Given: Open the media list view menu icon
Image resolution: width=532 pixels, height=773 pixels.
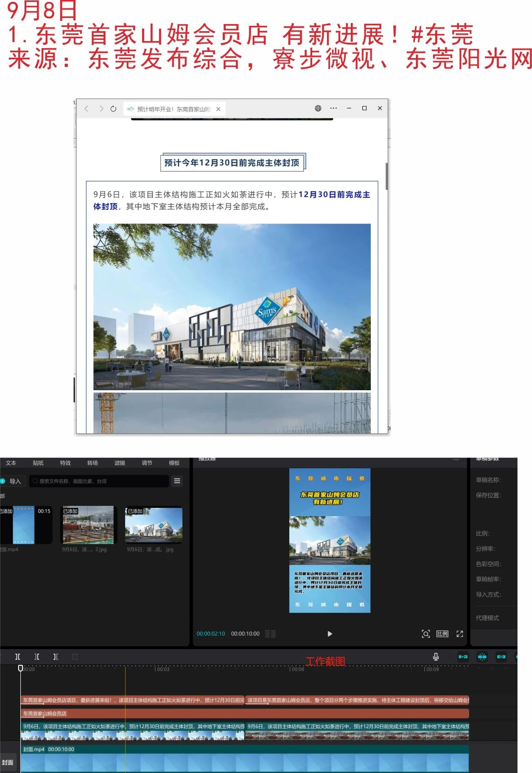Looking at the screenshot, I should [x=177, y=481].
